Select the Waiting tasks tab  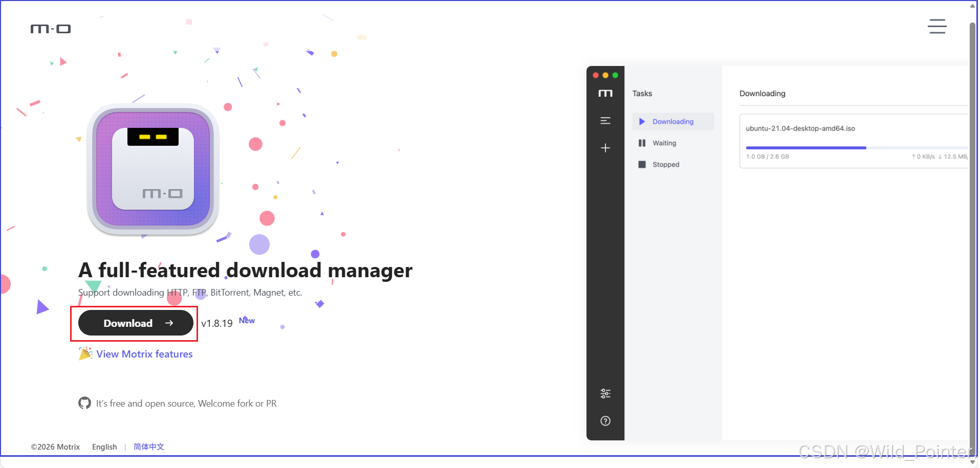[x=673, y=143]
